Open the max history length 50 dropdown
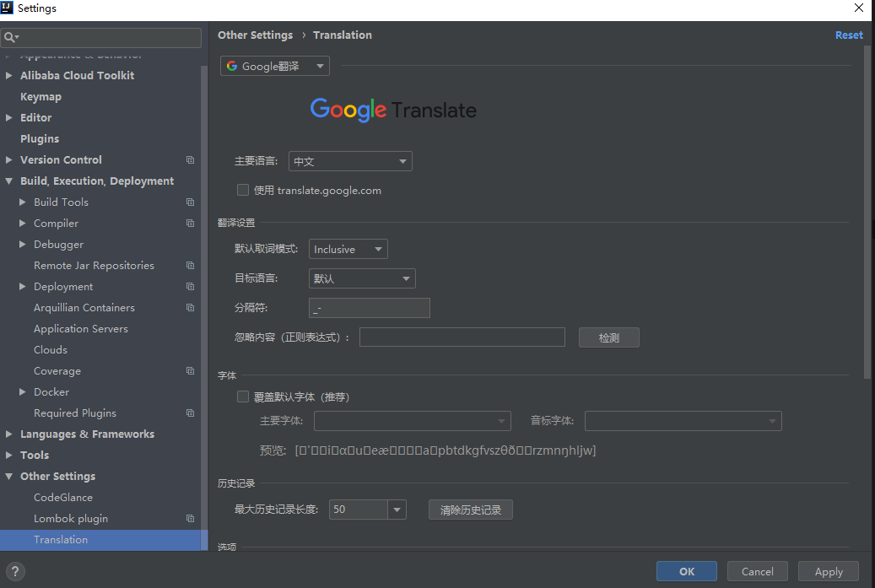This screenshot has width=875, height=588. pyautogui.click(x=397, y=510)
